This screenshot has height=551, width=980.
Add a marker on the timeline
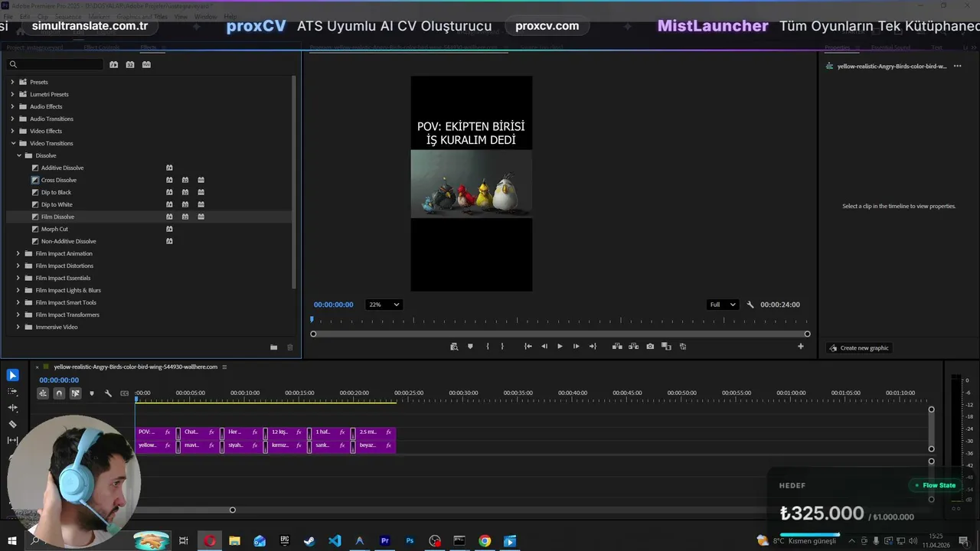(x=92, y=393)
